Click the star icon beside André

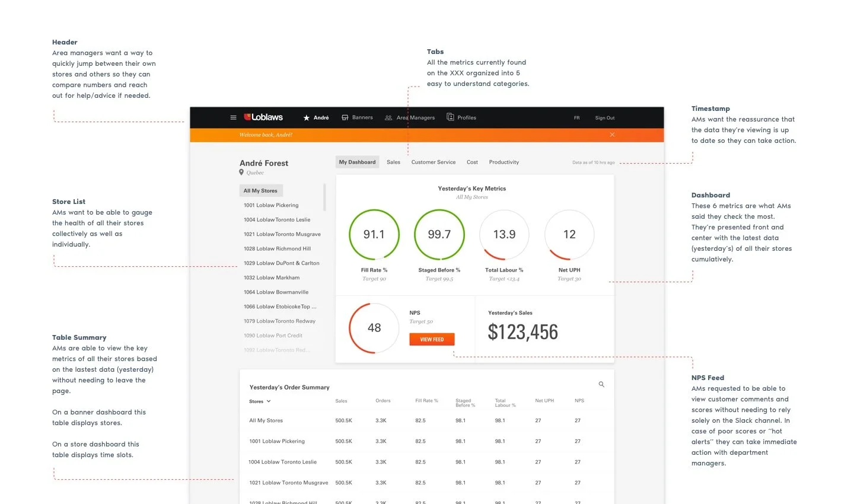click(307, 117)
